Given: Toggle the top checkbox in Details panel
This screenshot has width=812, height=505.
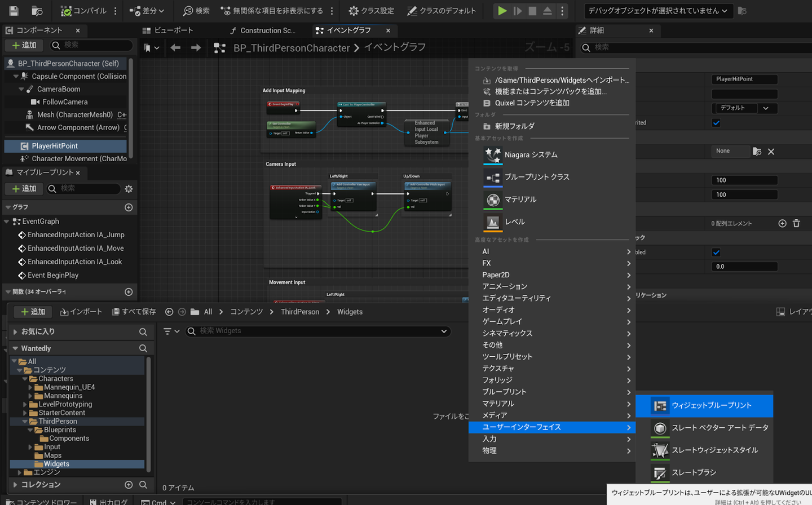Looking at the screenshot, I should [x=716, y=123].
